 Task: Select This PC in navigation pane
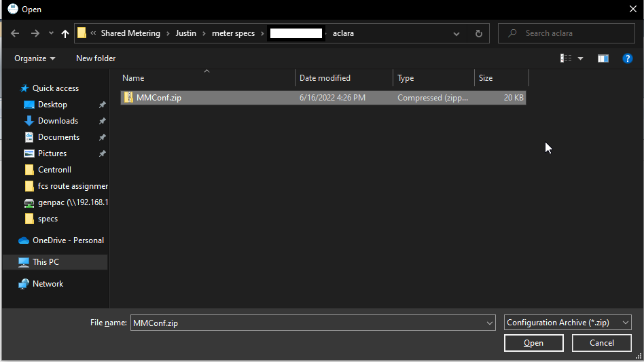point(46,262)
